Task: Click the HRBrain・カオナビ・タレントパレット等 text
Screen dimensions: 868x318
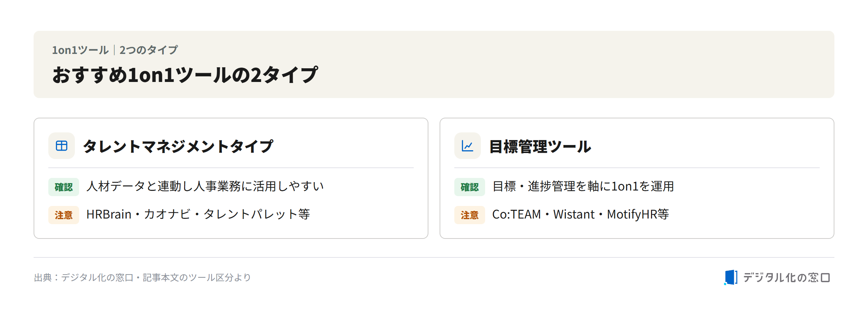Action: 198,214
